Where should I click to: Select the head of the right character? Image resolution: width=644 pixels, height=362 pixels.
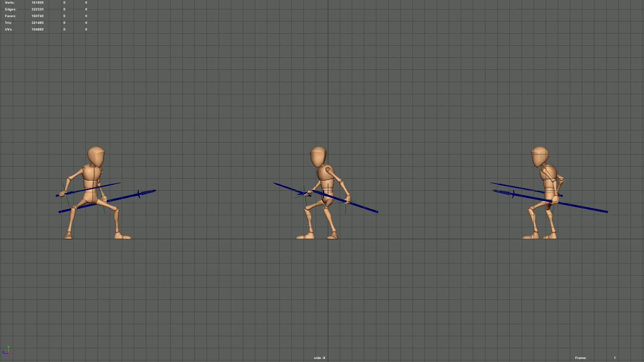point(540,156)
